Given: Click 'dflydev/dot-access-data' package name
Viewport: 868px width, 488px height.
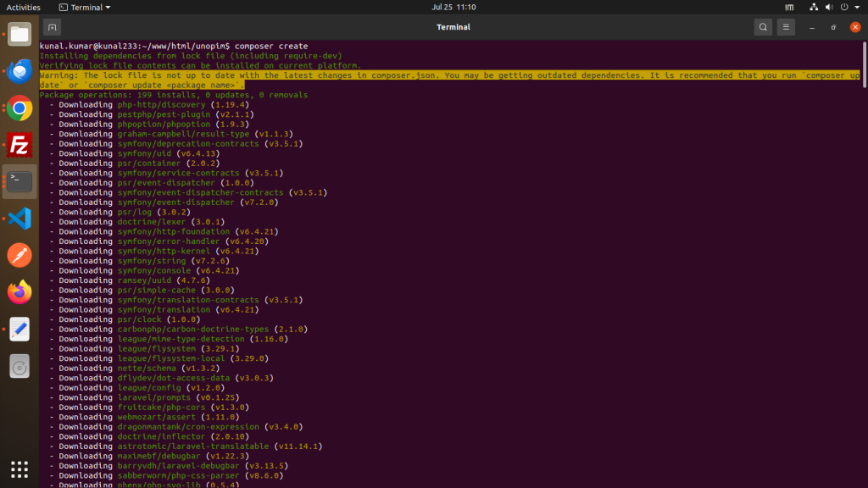Looking at the screenshot, I should tap(173, 378).
